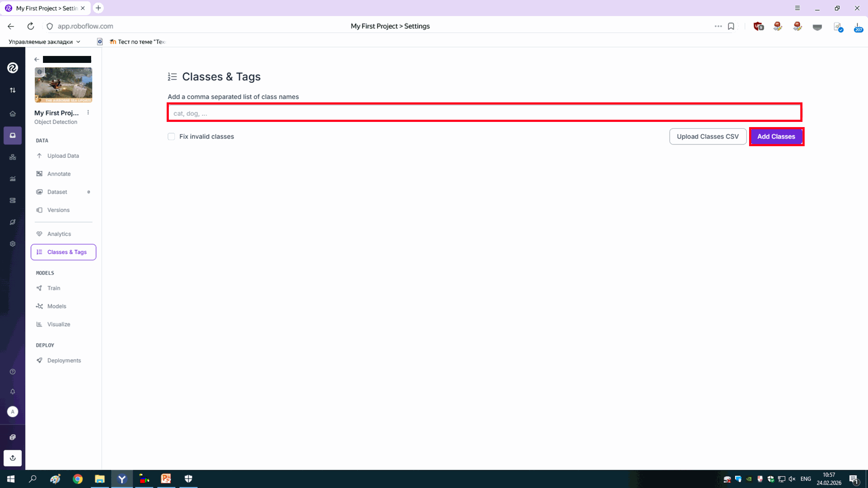This screenshot has height=488, width=868.
Task: Click the Add Classes button
Action: point(776,137)
